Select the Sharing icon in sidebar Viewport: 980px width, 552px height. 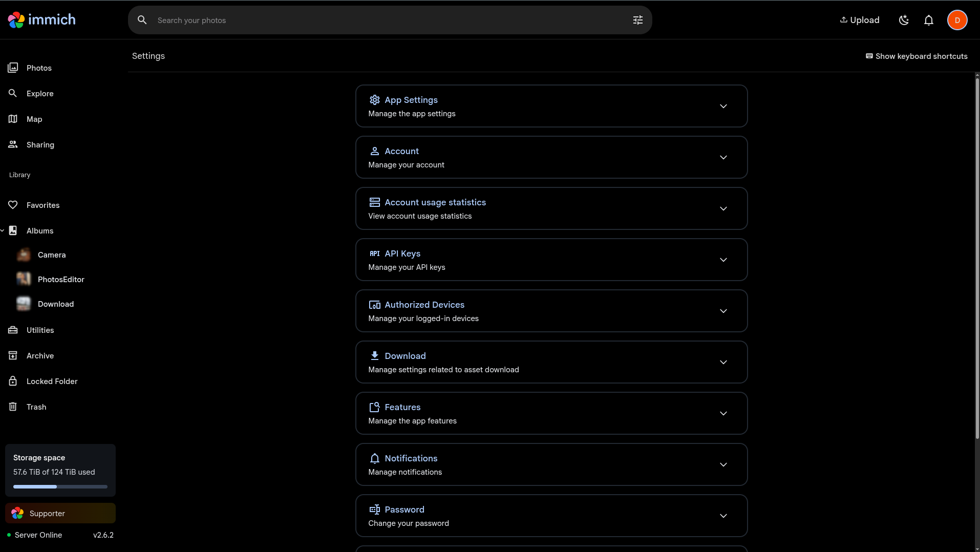(x=13, y=144)
